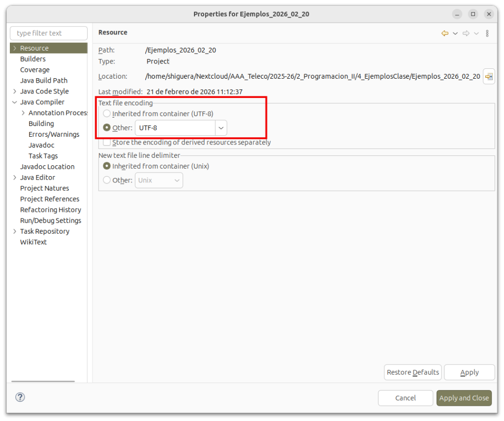This screenshot has width=504, height=421.
Task: Select Other line delimiter radio button
Action: [107, 180]
